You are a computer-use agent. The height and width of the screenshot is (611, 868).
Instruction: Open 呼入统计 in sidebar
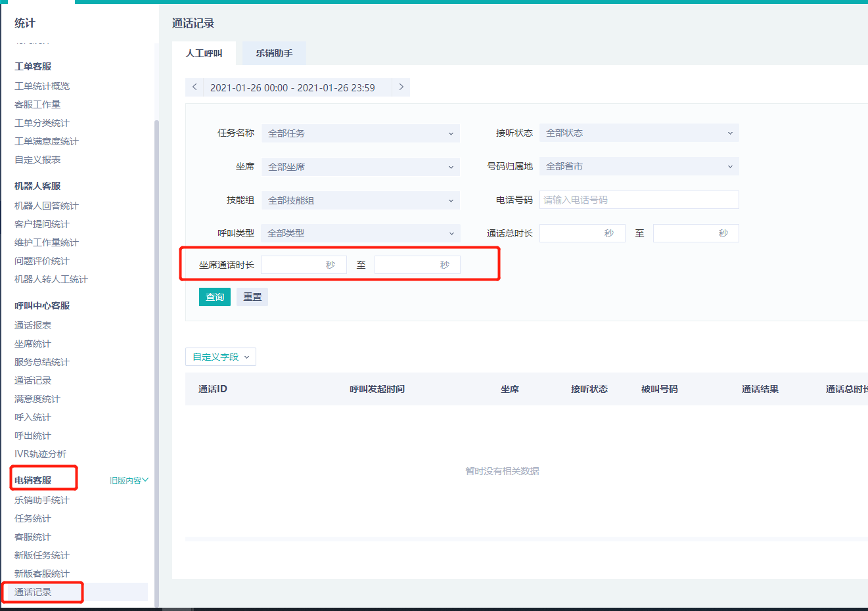pos(33,417)
